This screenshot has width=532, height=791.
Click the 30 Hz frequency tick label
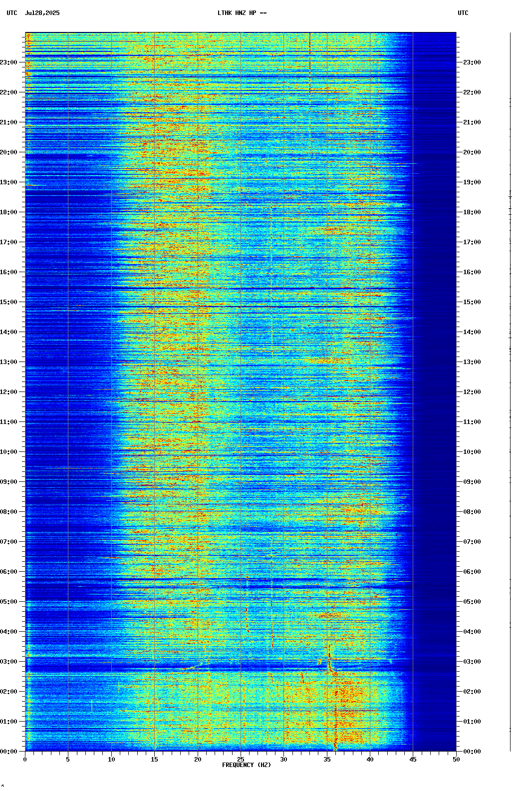[283, 760]
